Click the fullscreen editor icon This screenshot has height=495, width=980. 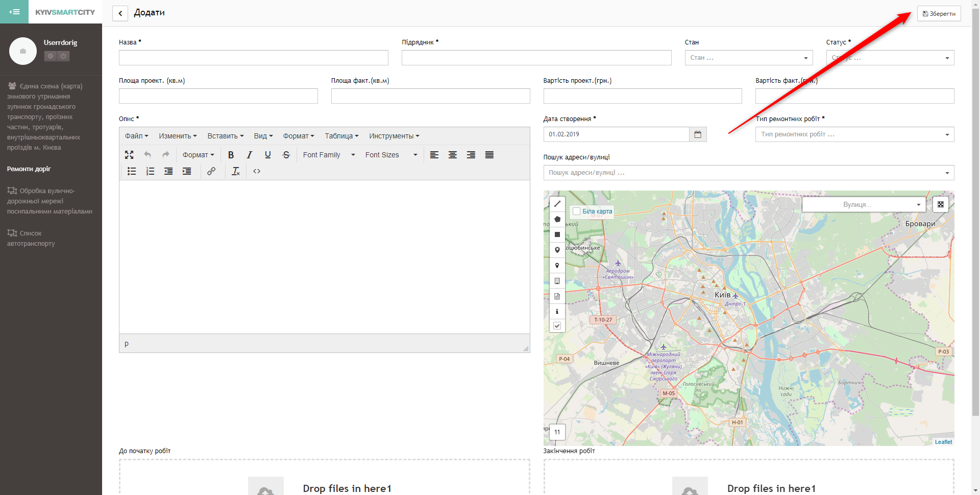coord(129,155)
